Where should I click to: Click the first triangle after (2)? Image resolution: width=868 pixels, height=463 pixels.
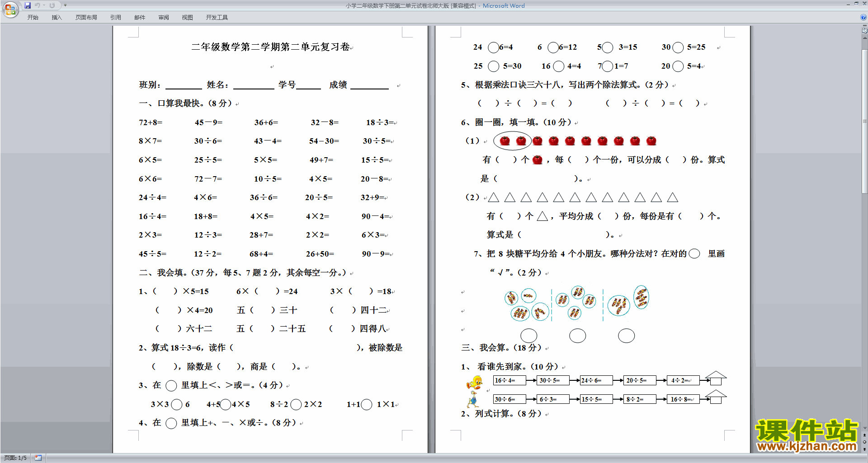click(x=494, y=197)
